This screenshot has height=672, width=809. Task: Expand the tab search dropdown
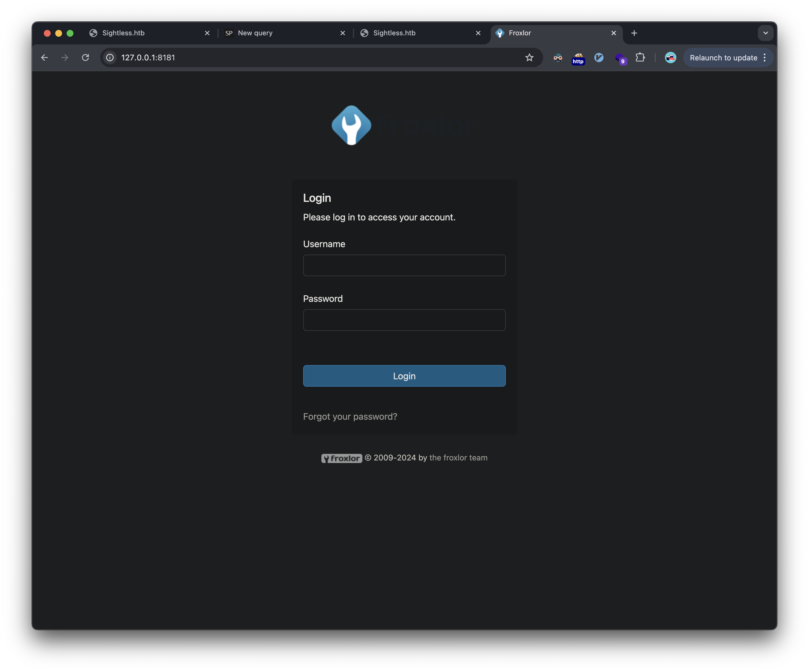[765, 33]
